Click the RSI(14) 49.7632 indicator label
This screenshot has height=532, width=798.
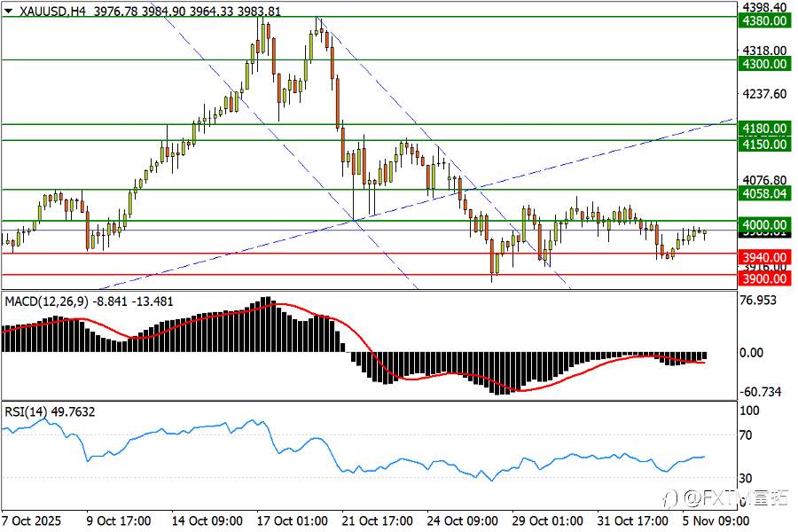click(50, 411)
